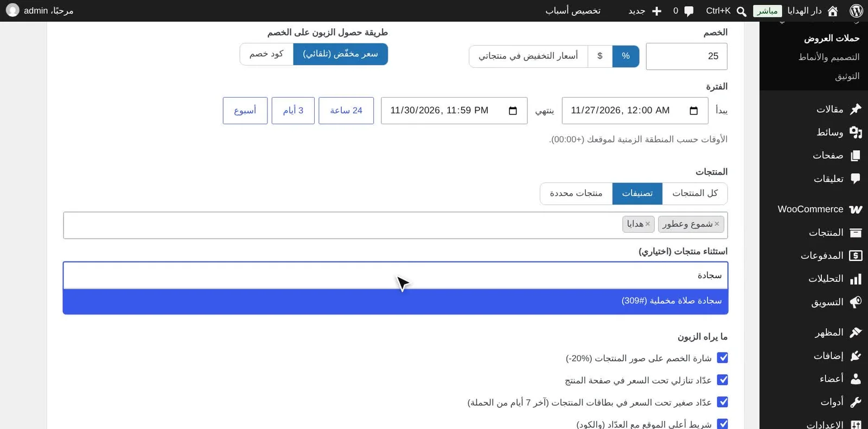Click the brush icon beside المظهر

[856, 332]
